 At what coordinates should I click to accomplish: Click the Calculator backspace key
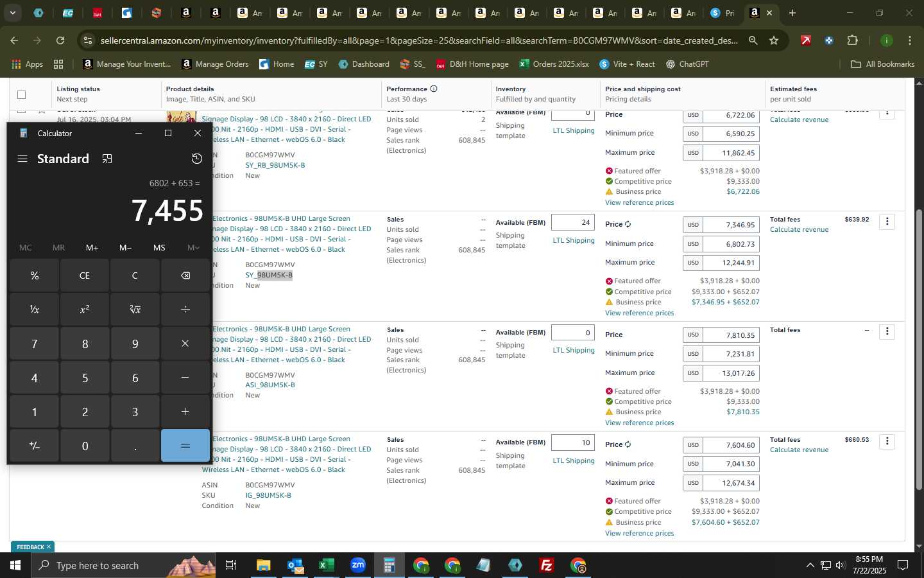pyautogui.click(x=185, y=276)
